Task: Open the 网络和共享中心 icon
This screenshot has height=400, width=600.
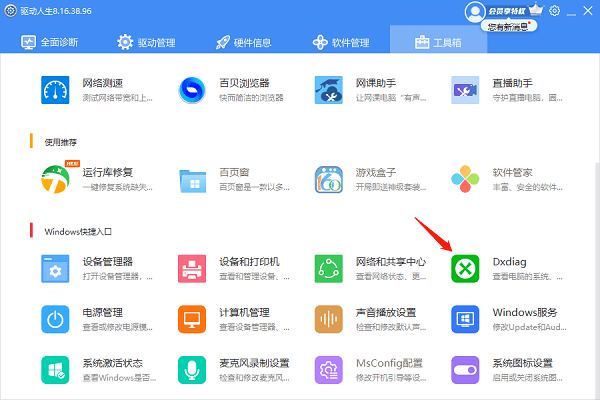Action: pyautogui.click(x=329, y=269)
